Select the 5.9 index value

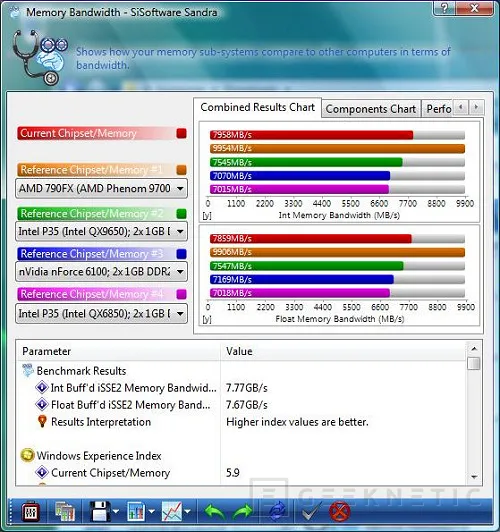pos(233,473)
